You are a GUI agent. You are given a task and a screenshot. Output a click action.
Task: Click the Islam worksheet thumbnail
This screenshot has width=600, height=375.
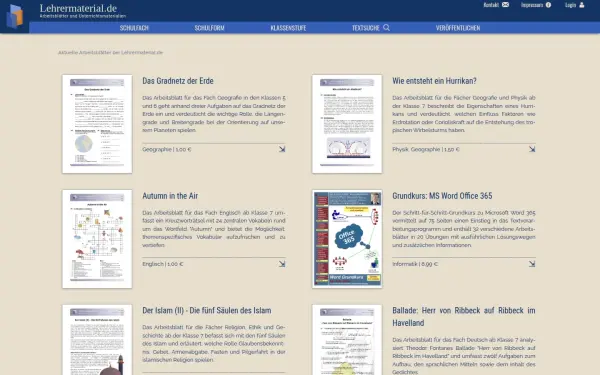(97, 340)
